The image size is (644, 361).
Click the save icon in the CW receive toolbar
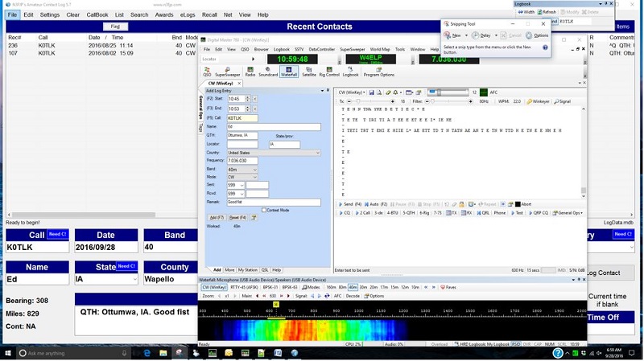pos(371,92)
